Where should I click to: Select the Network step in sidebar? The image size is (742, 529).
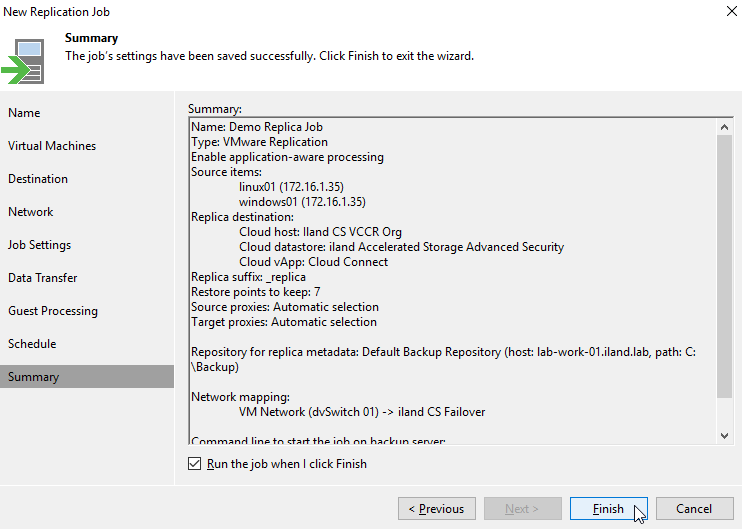pos(31,212)
